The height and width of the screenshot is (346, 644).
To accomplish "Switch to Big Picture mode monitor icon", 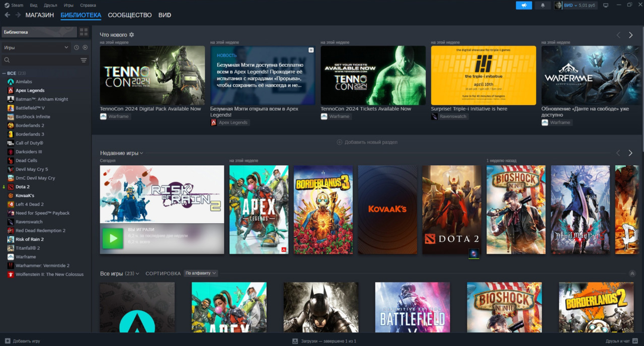I will [x=606, y=5].
